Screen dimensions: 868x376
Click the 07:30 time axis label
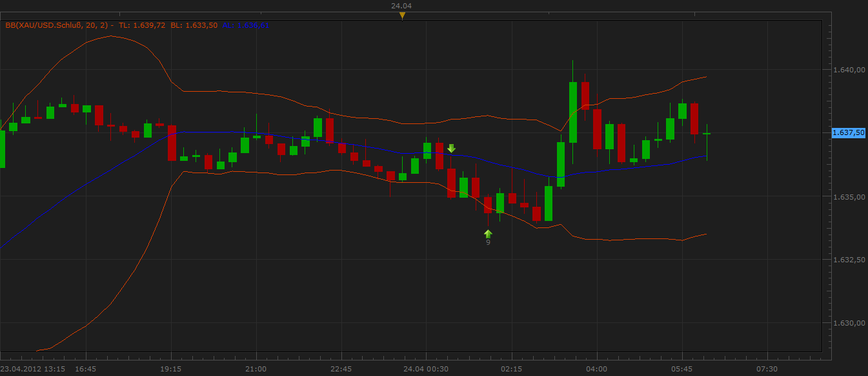point(767,369)
